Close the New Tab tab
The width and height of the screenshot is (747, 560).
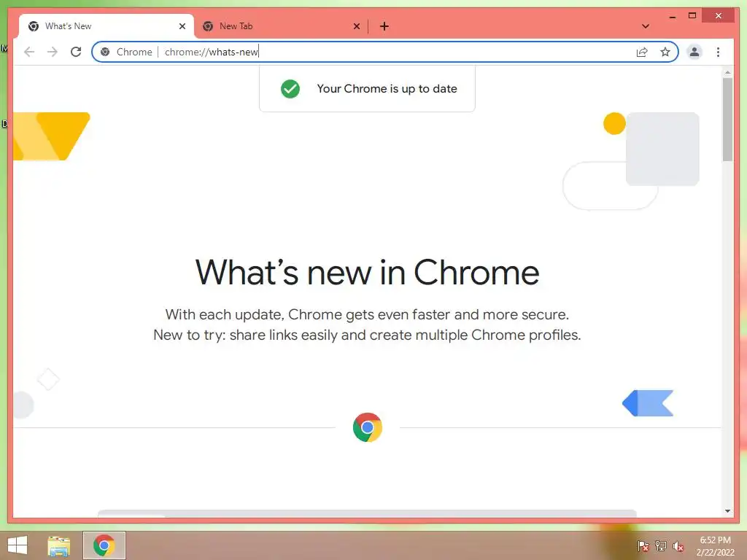pyautogui.click(x=356, y=26)
